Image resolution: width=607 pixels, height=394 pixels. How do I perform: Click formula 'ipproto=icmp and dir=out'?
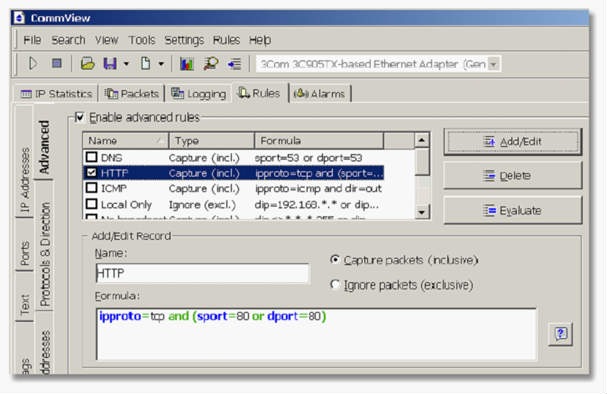click(x=318, y=188)
